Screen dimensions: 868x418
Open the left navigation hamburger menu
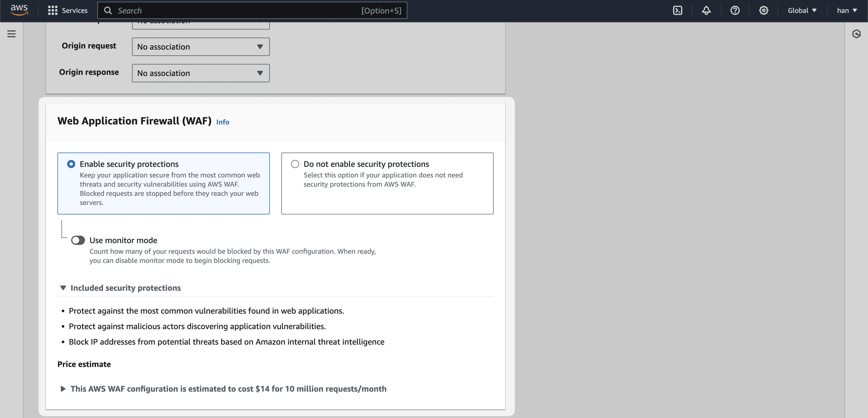11,34
